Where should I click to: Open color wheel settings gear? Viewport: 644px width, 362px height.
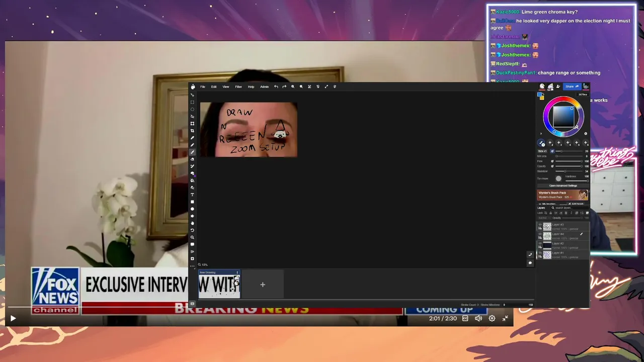[x=585, y=134]
